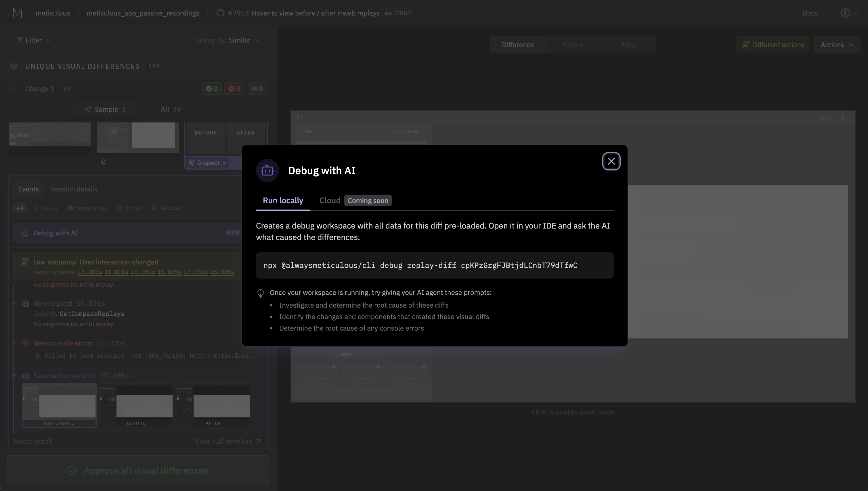
Task: Close the Debug with AI dialog
Action: (x=611, y=161)
